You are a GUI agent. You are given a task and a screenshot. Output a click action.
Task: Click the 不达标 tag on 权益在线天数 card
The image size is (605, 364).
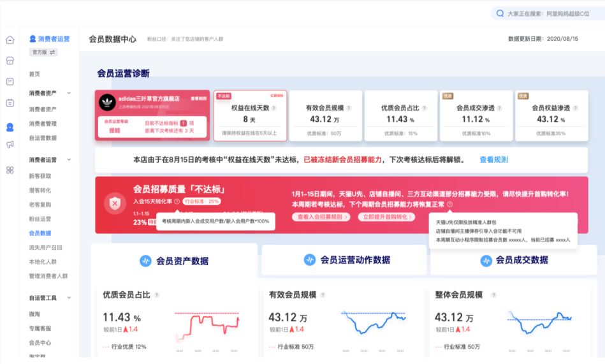click(224, 96)
